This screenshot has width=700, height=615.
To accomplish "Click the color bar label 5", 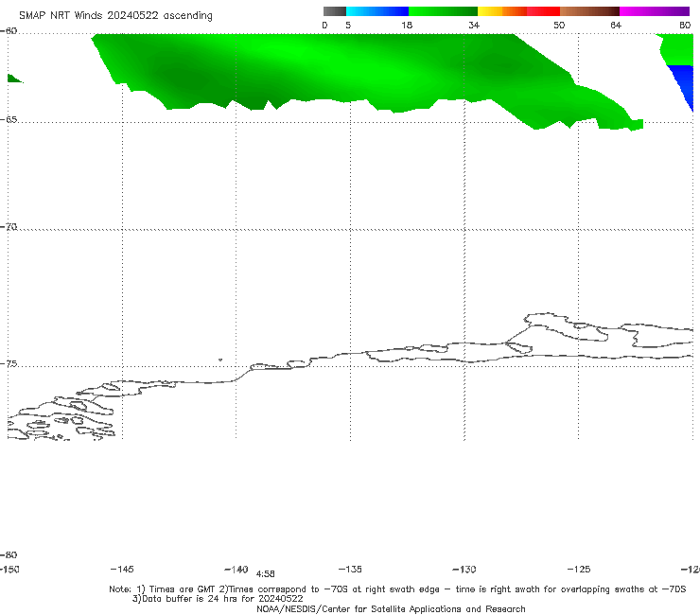I will [x=348, y=25].
